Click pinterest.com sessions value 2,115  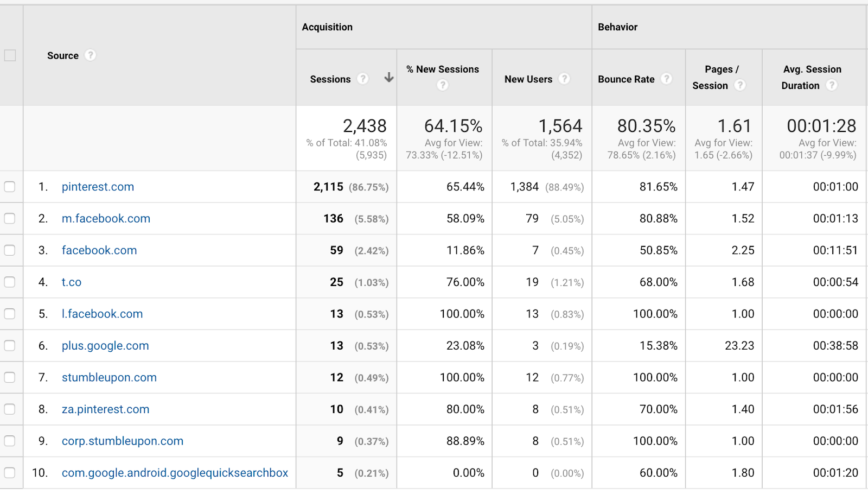click(x=328, y=187)
